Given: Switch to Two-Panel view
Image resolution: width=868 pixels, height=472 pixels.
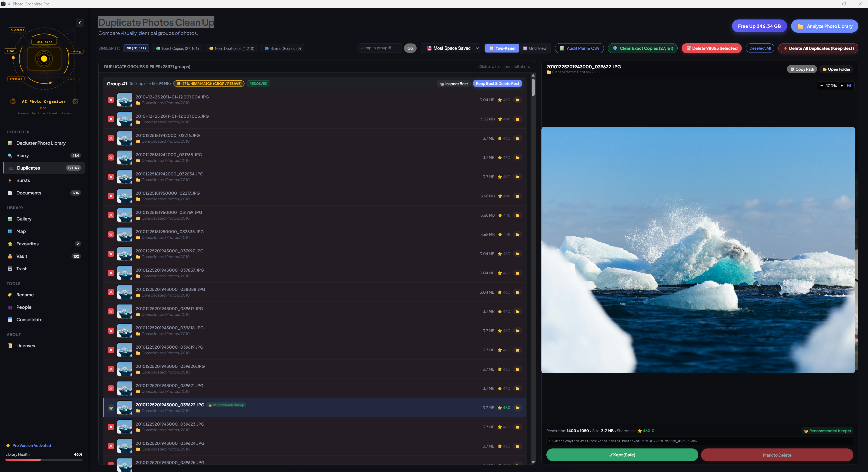Looking at the screenshot, I should click(x=502, y=48).
